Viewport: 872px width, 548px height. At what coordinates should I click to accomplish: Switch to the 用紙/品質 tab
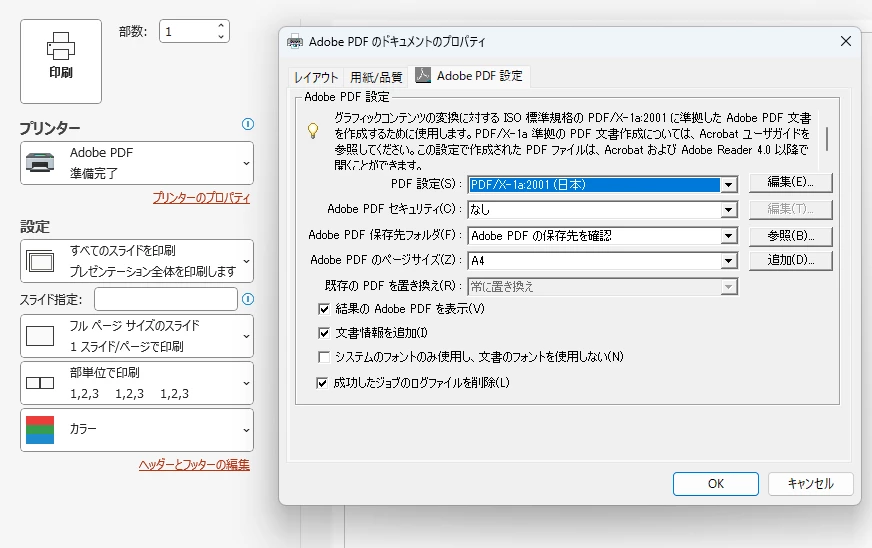(376, 77)
